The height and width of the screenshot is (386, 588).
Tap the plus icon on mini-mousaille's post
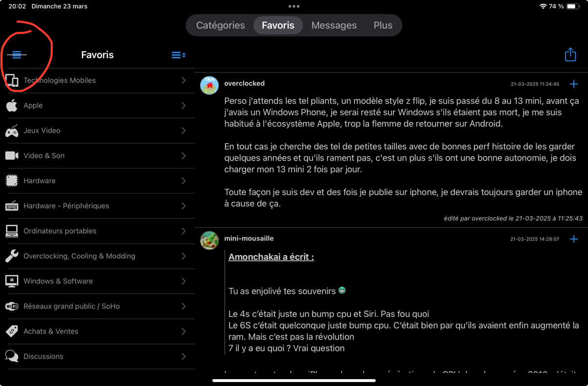pyautogui.click(x=574, y=239)
